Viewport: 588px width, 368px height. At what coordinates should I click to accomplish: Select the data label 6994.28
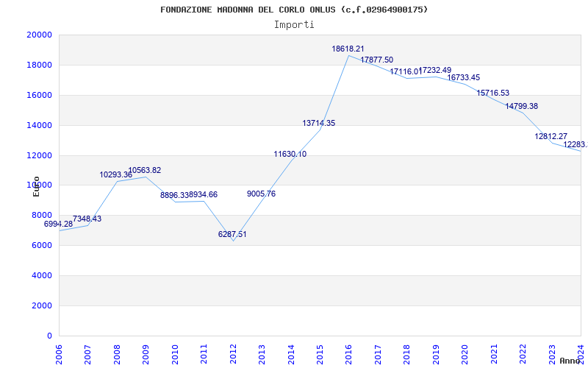click(x=58, y=224)
